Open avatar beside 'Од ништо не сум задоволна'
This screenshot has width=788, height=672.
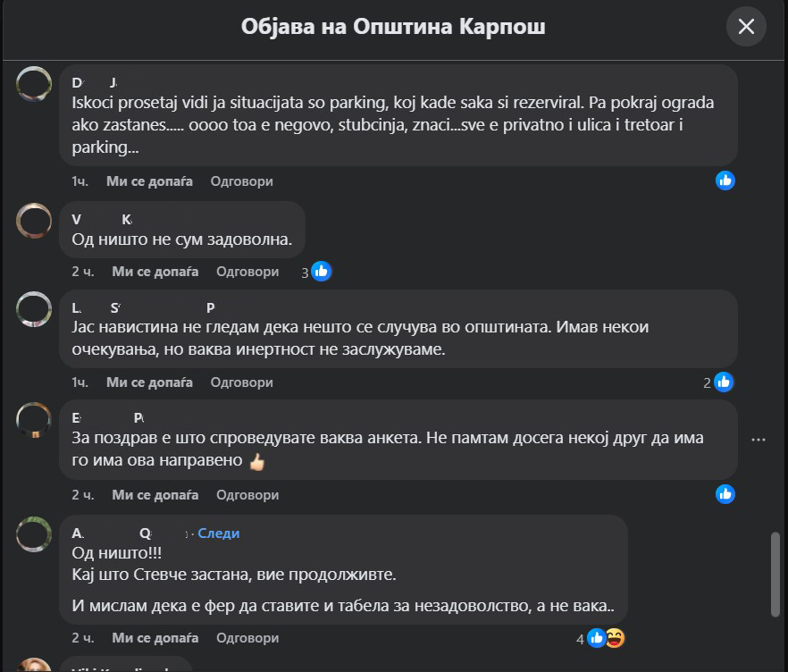tap(35, 221)
